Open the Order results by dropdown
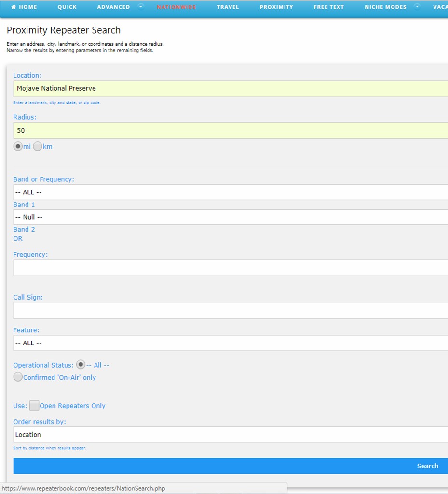This screenshot has height=494, width=448. pos(231,435)
